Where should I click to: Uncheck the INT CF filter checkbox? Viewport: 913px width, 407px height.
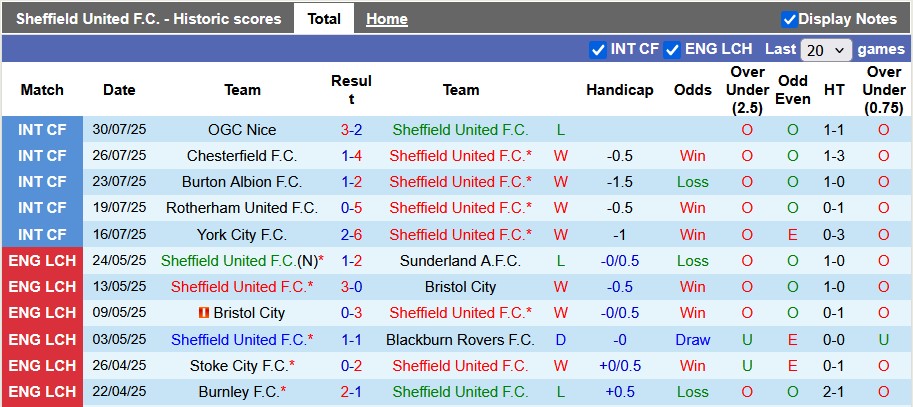coord(598,49)
